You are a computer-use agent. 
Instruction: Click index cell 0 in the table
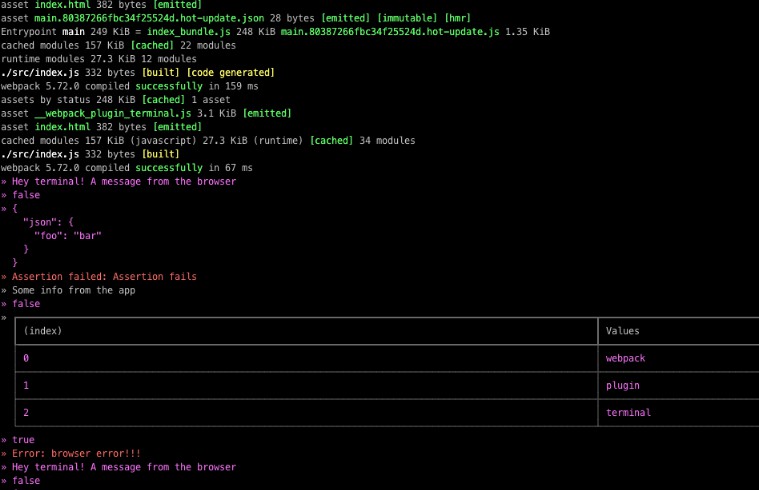tap(306, 358)
